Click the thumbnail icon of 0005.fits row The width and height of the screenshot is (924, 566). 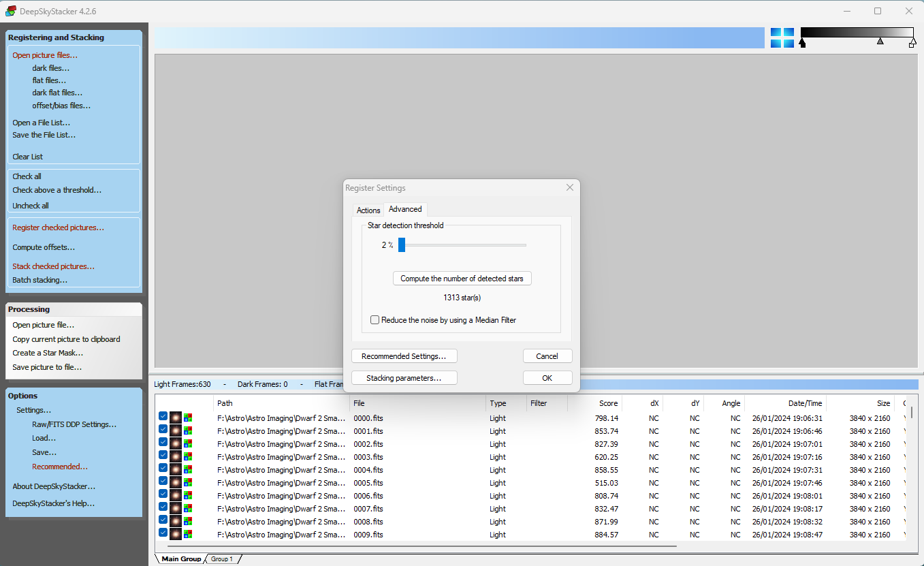pos(176,482)
